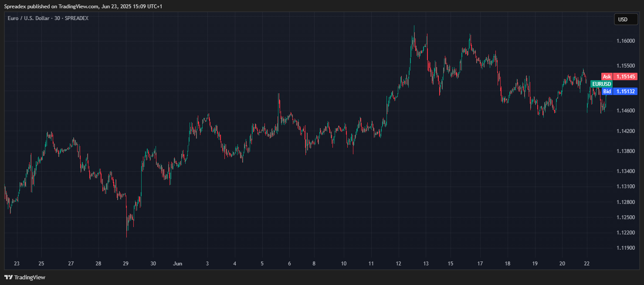Click the 1.14600 price axis label
This screenshot has height=285, width=644.
[x=626, y=111]
